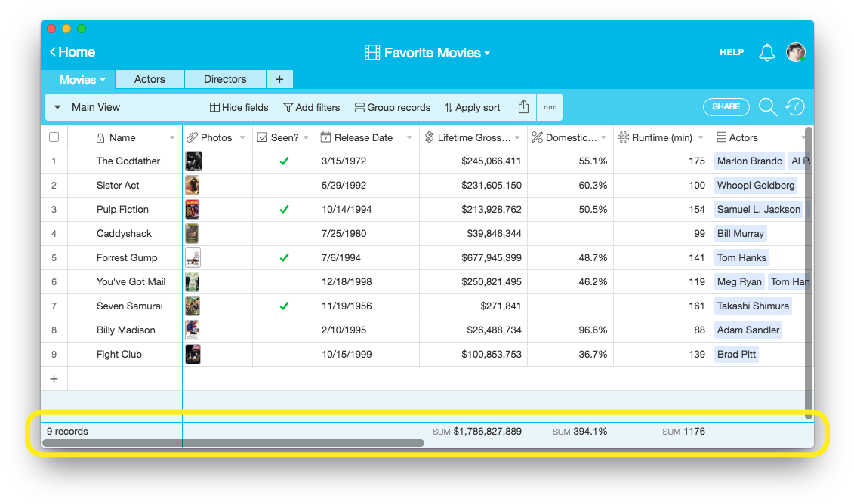This screenshot has height=504, width=854.
Task: Select the Movies table tab
Action: tap(78, 79)
